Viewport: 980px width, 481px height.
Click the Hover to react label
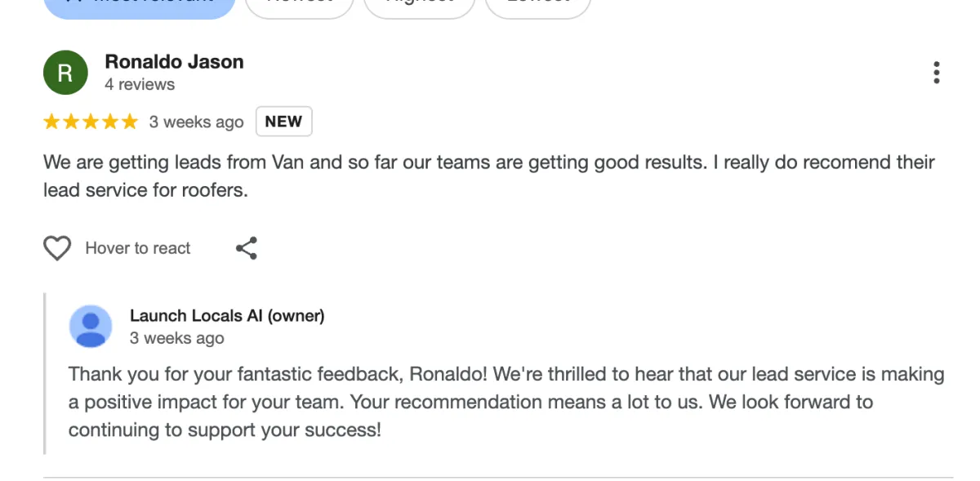(138, 248)
